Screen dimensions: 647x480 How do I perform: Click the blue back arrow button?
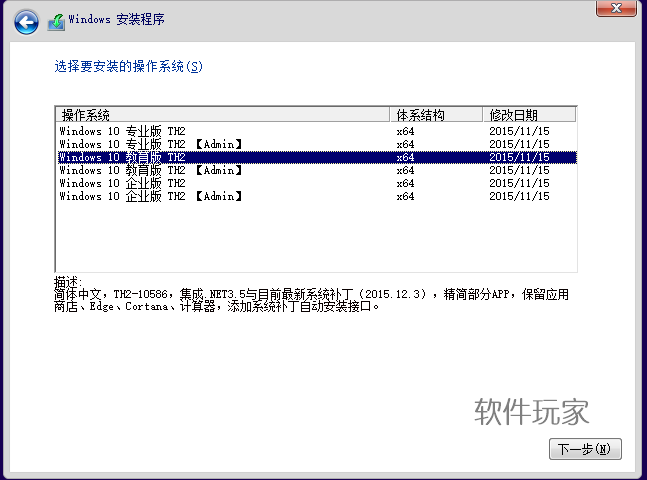point(26,22)
